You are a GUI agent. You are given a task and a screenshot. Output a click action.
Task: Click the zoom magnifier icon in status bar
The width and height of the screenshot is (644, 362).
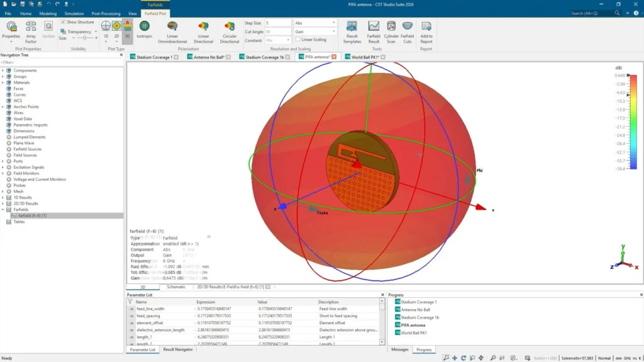pyautogui.click(x=493, y=358)
